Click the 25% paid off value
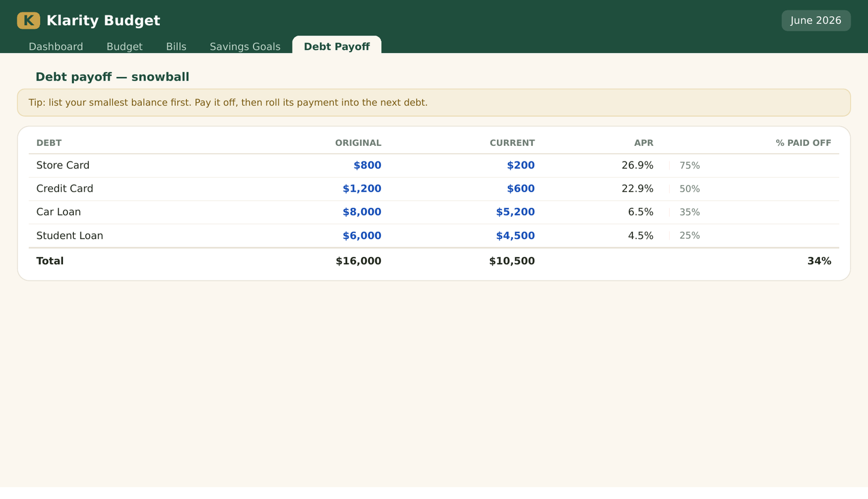The height and width of the screenshot is (499, 868). tap(690, 236)
